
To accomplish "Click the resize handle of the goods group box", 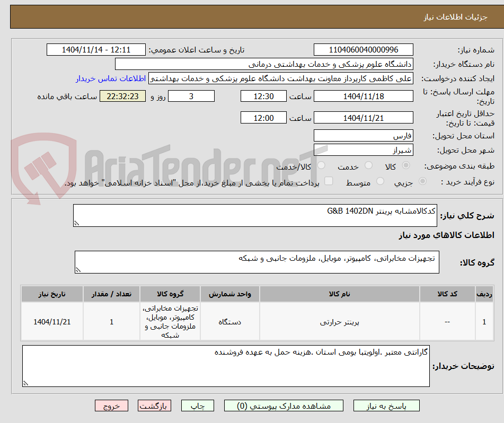I will pos(78,270).
